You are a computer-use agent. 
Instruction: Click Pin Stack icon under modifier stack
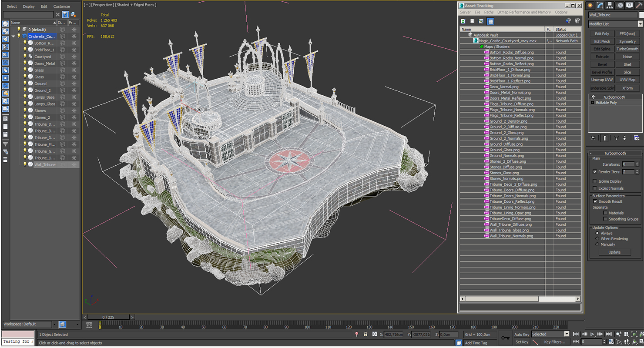(x=593, y=138)
